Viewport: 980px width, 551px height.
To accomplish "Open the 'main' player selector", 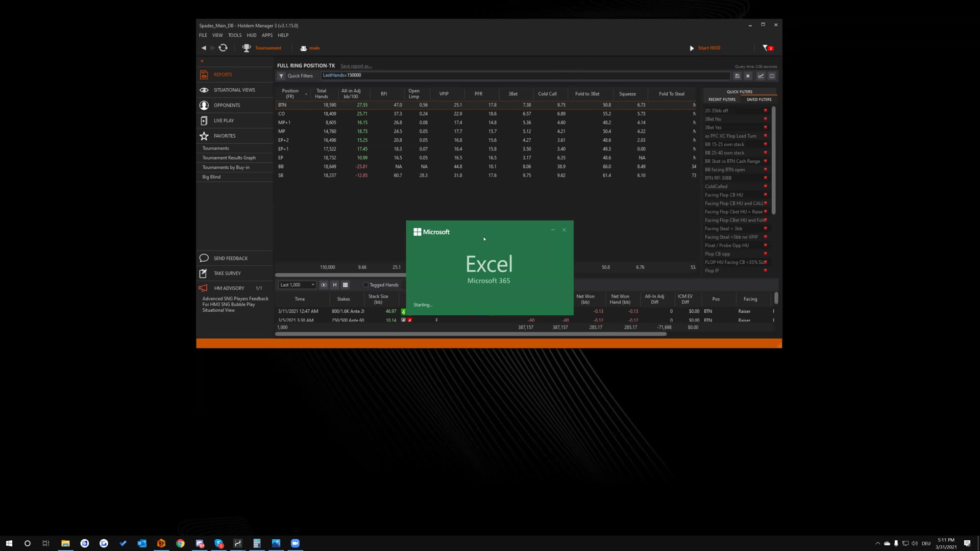I will (x=310, y=48).
